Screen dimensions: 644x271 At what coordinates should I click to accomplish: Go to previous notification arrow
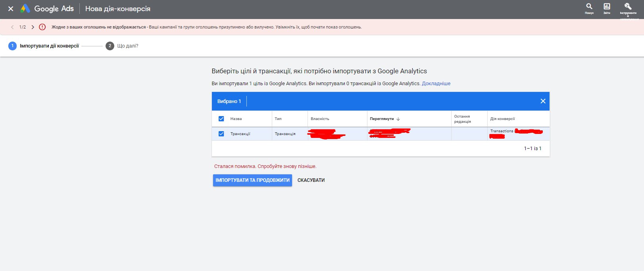[12, 27]
